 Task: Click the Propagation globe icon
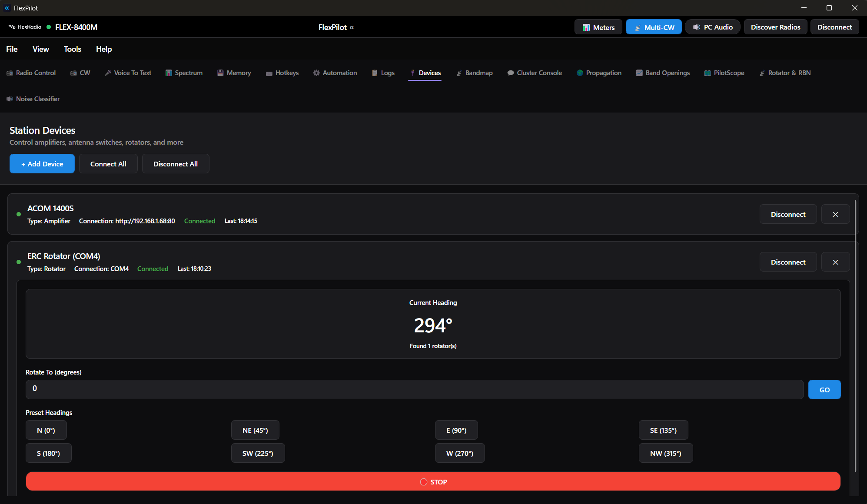(x=580, y=73)
